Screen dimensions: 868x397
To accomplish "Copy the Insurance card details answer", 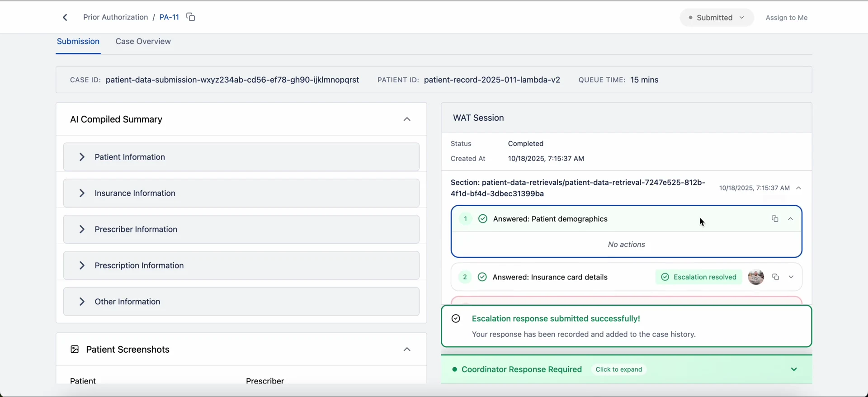I will coord(776,277).
